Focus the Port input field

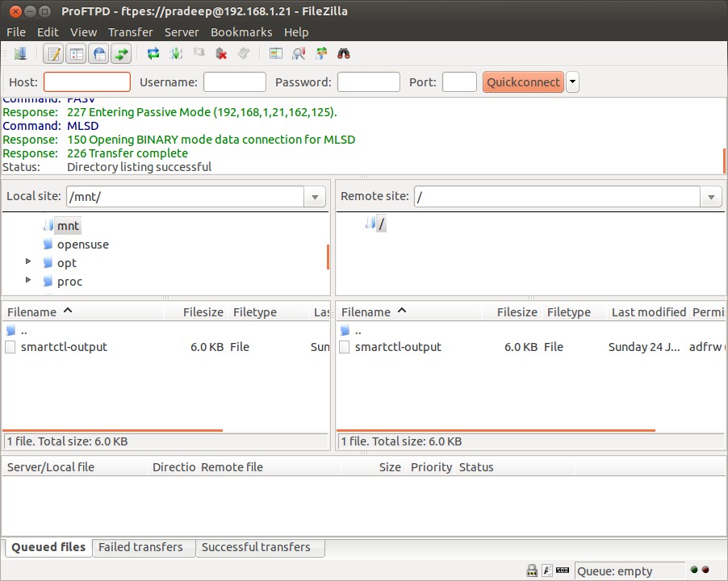tap(459, 82)
